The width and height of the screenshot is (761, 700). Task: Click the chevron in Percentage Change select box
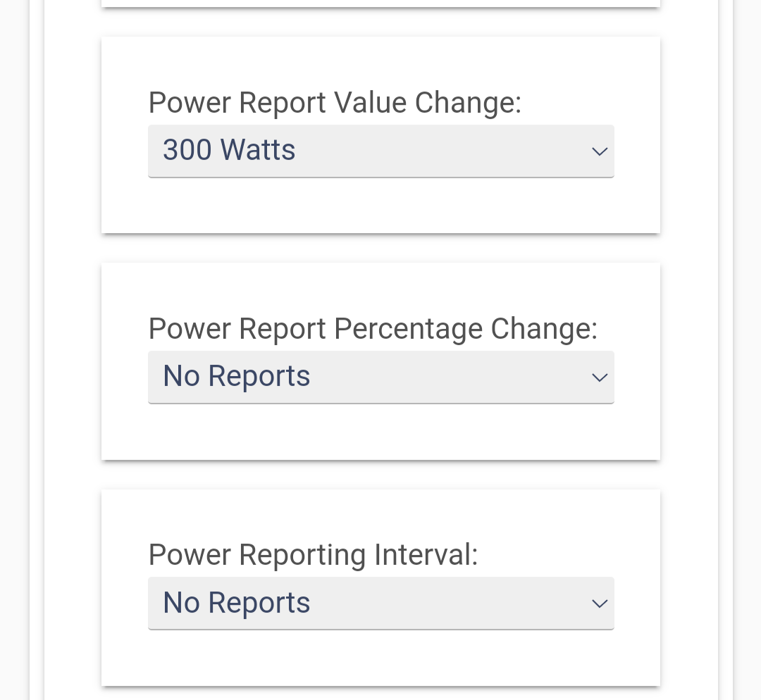600,377
